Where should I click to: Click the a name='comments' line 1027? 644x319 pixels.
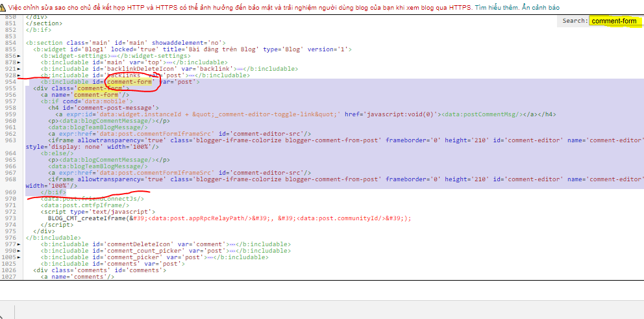(77, 277)
